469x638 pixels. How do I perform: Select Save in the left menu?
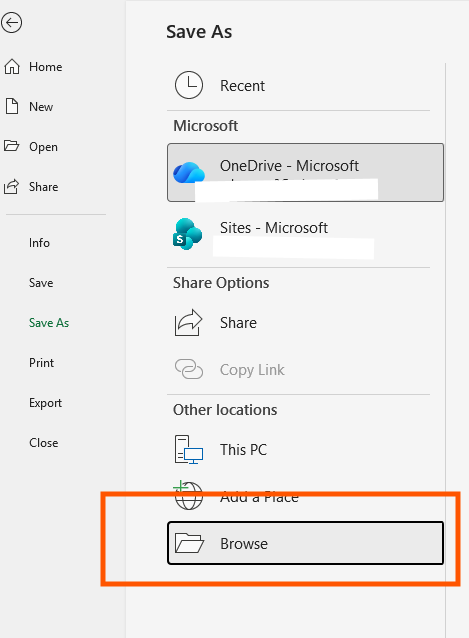41,283
